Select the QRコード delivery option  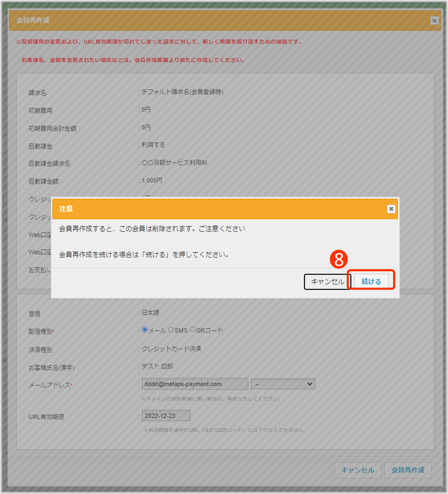(x=193, y=330)
